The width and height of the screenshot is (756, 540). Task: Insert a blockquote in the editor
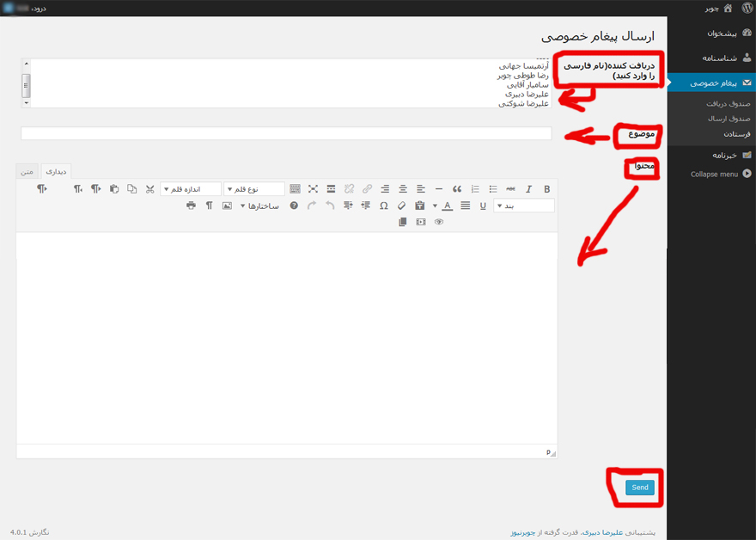coord(457,189)
